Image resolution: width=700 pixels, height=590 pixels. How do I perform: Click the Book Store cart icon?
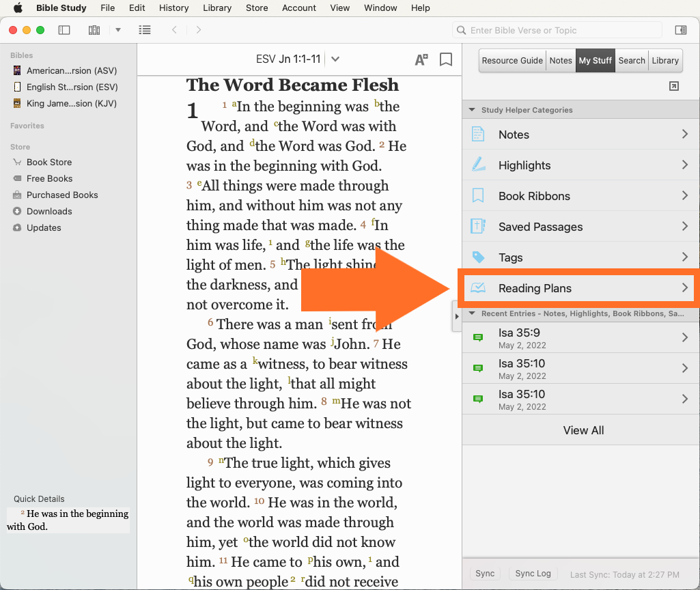pyautogui.click(x=17, y=162)
